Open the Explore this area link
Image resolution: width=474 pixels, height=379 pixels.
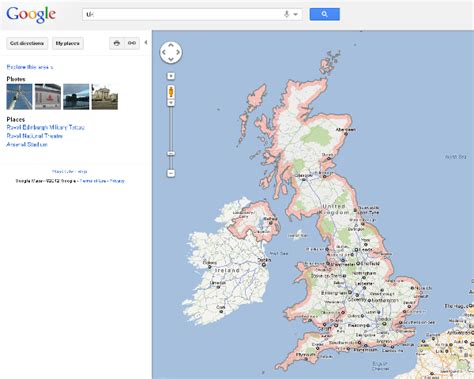tap(30, 67)
